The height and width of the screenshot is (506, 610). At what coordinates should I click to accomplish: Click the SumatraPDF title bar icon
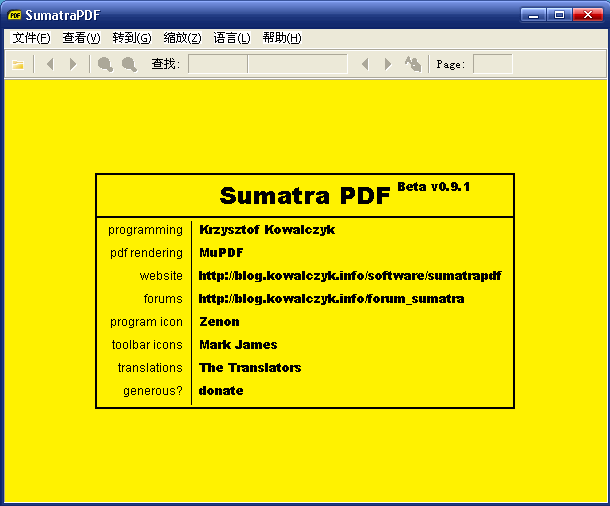click(x=15, y=15)
